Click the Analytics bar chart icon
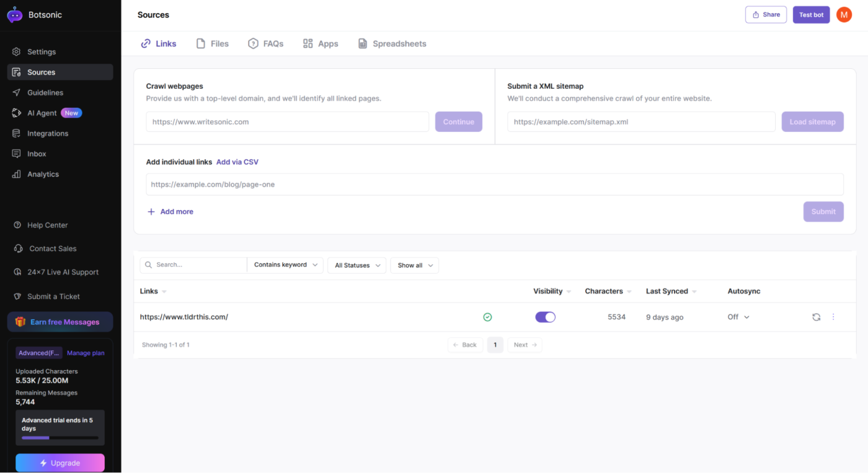 (17, 175)
